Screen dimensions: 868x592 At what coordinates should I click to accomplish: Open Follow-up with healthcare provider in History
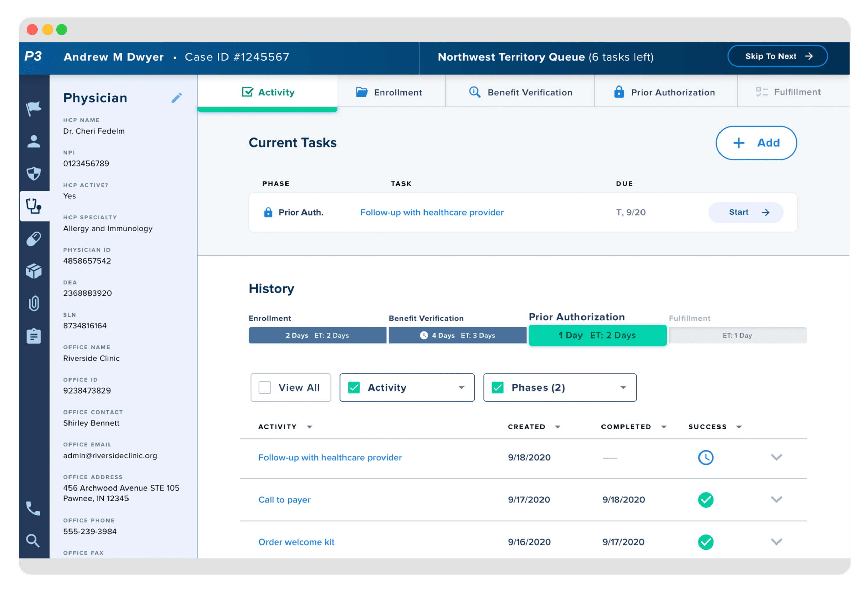pos(330,457)
